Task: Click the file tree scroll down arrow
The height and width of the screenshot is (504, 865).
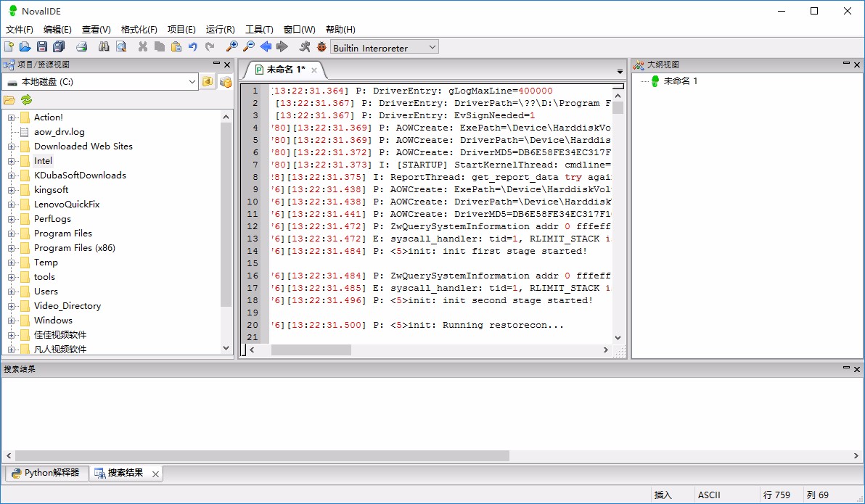Action: point(226,349)
